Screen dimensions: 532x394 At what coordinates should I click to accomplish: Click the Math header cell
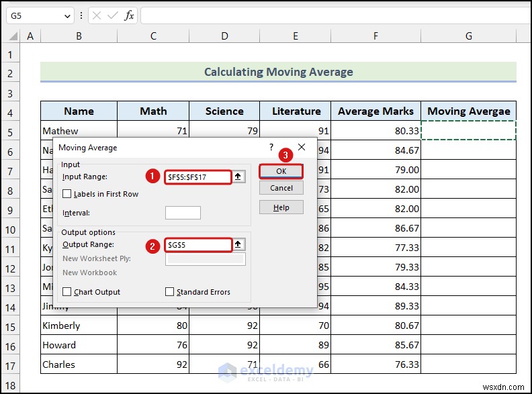[153, 111]
